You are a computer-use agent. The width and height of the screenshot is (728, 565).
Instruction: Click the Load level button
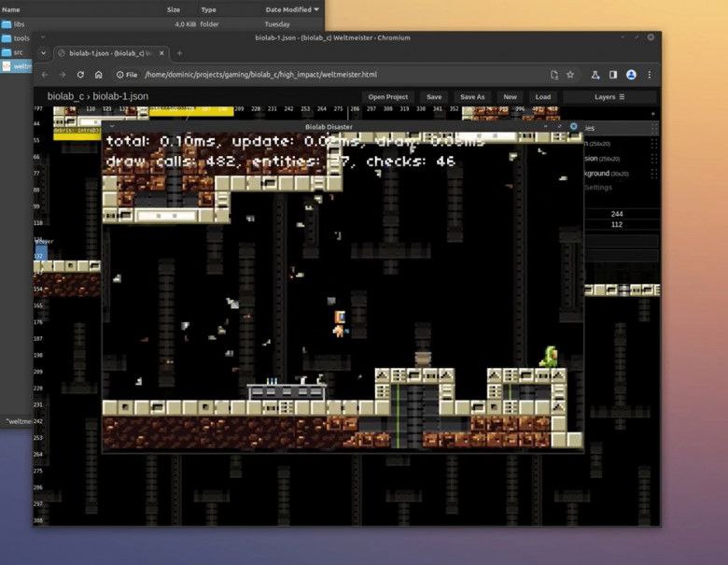[543, 97]
